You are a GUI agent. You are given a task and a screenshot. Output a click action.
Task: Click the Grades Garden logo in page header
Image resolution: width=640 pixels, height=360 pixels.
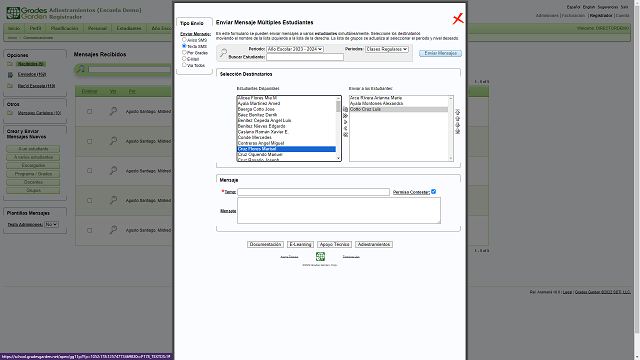tap(27, 13)
